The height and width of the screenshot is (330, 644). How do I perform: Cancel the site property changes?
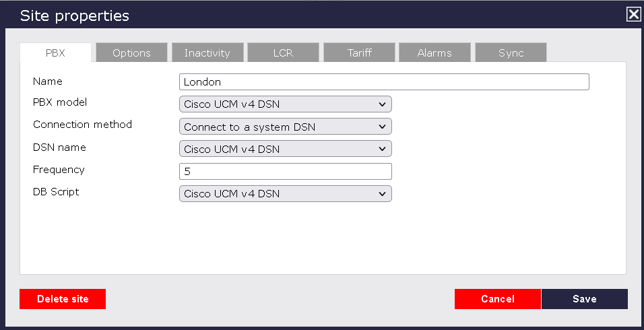click(x=497, y=299)
